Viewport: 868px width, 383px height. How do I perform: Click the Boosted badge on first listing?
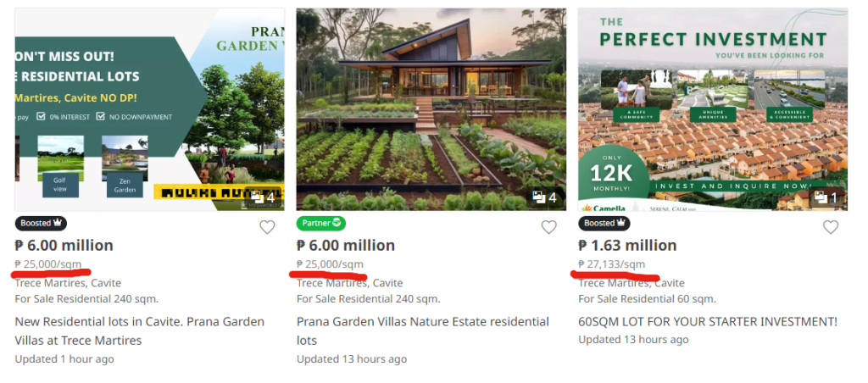[x=41, y=224]
